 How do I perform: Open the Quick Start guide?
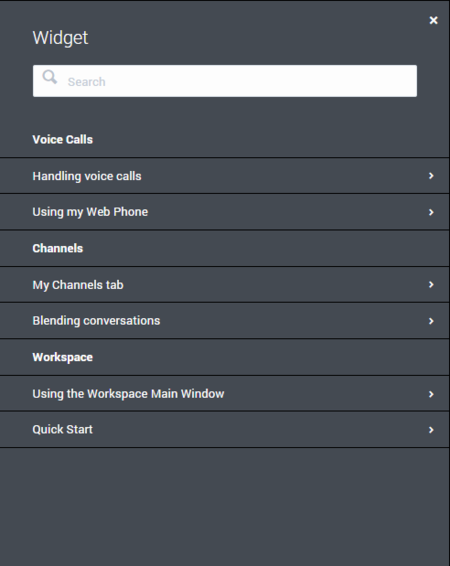pos(224,430)
